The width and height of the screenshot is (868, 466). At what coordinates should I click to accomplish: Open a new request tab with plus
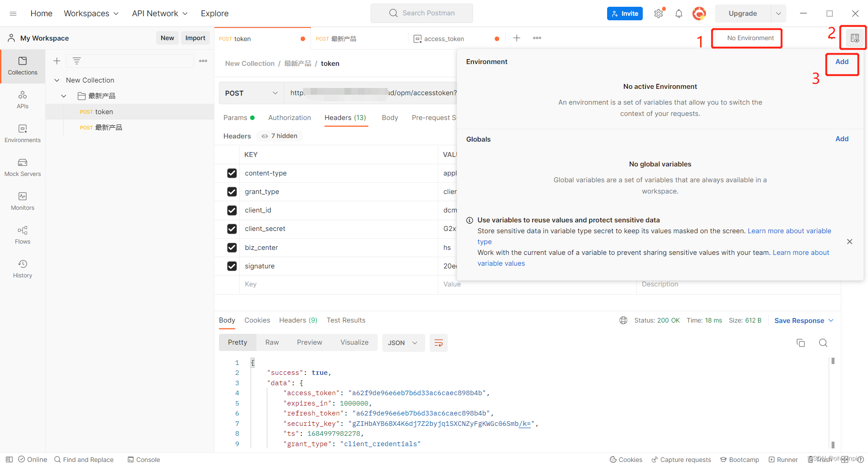pyautogui.click(x=517, y=38)
